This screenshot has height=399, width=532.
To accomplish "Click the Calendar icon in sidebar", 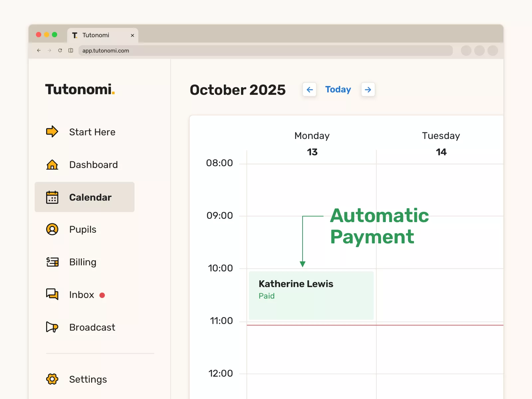I will click(52, 197).
